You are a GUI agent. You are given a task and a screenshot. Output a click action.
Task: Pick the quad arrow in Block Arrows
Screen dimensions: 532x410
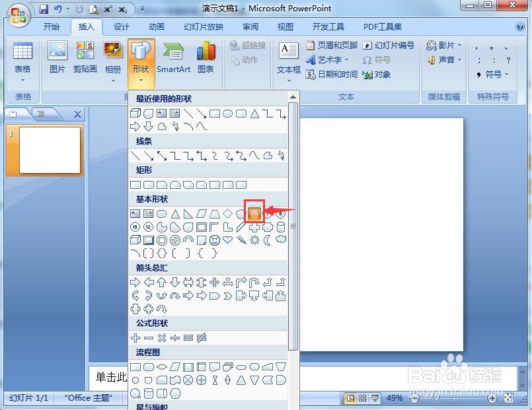(214, 282)
